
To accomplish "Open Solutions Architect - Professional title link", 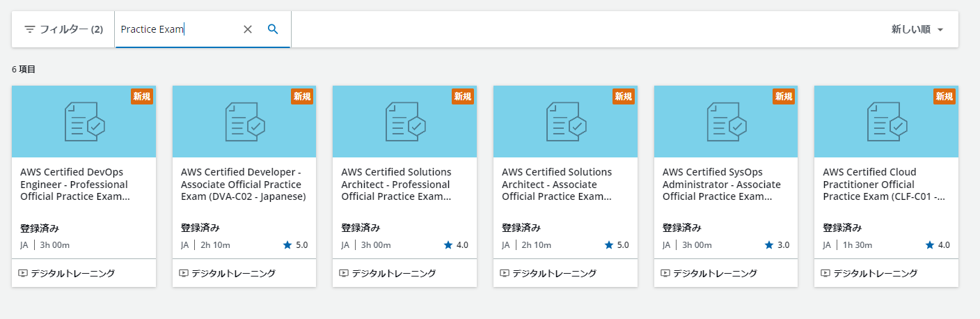I will [397, 185].
